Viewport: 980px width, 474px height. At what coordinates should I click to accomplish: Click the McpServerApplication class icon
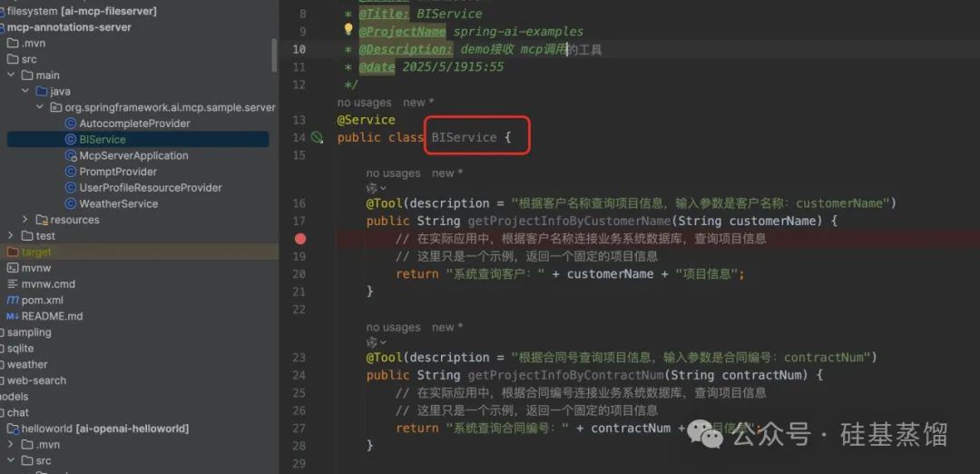[x=71, y=155]
